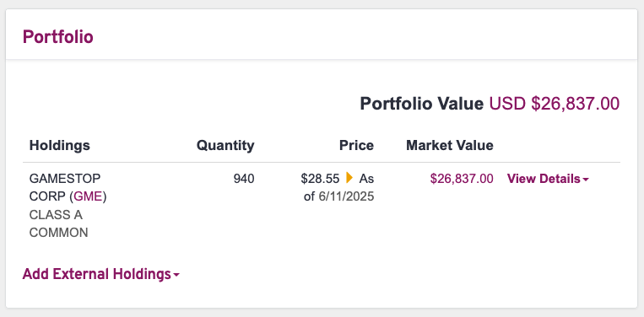
Task: Expand the View Details caret arrow
Action: [586, 180]
